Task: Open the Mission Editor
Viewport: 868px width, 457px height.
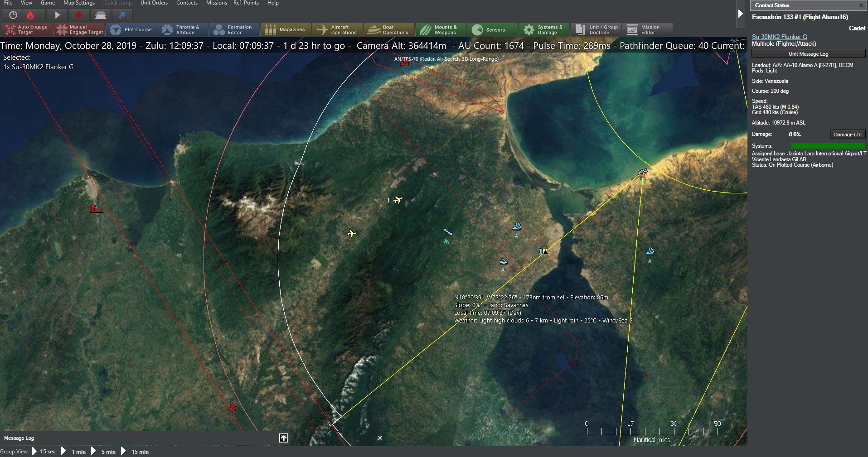Action: pos(648,29)
